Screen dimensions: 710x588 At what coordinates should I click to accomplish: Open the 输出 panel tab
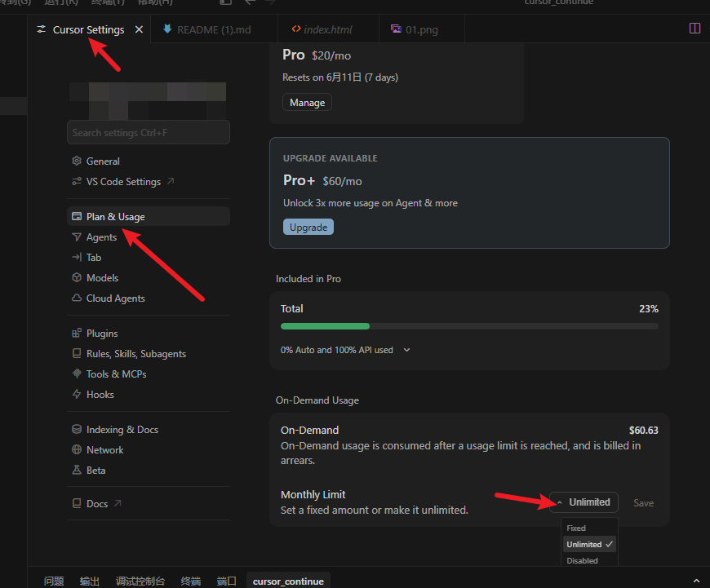click(x=89, y=581)
